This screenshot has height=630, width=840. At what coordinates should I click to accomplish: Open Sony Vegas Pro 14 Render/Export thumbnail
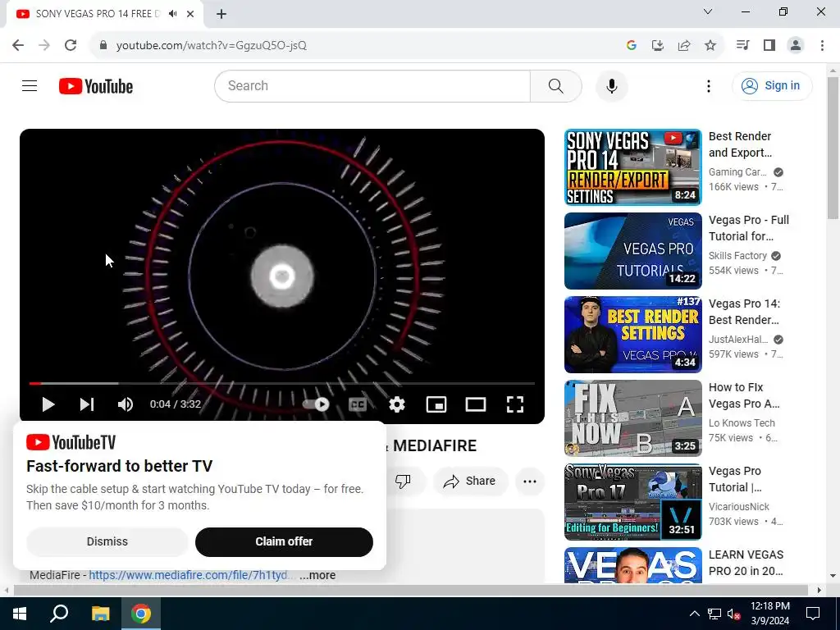pos(632,167)
